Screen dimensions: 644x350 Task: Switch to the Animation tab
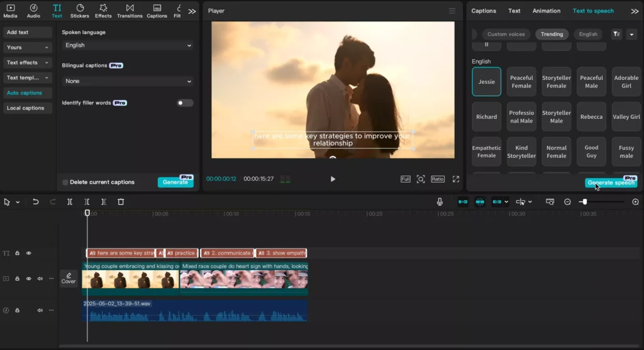click(x=547, y=11)
